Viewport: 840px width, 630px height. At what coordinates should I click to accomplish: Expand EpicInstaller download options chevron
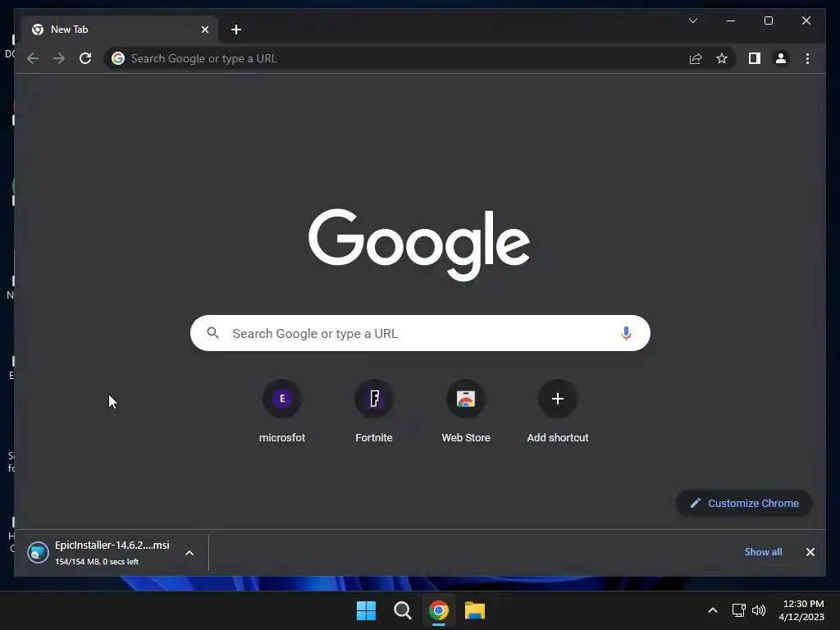point(189,553)
